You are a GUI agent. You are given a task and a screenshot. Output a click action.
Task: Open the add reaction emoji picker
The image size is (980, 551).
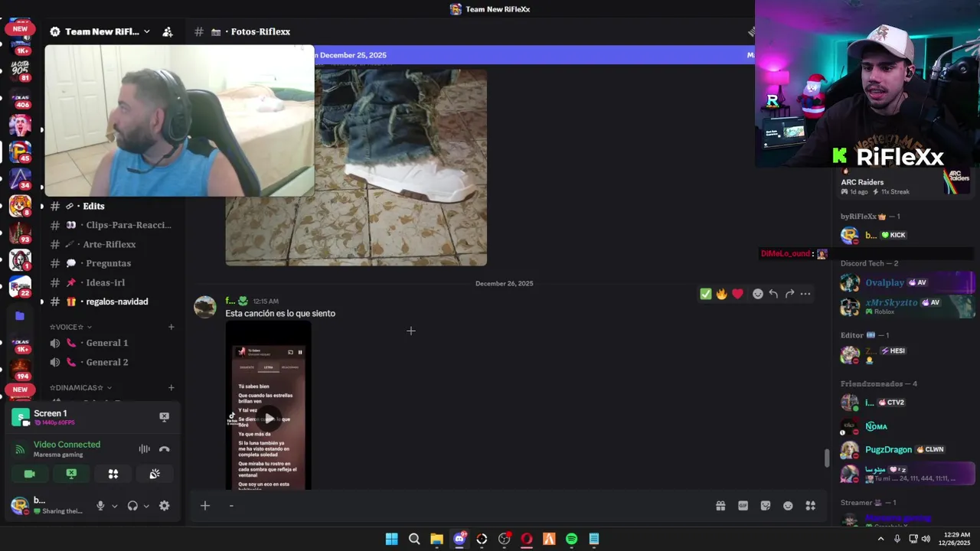[758, 294]
